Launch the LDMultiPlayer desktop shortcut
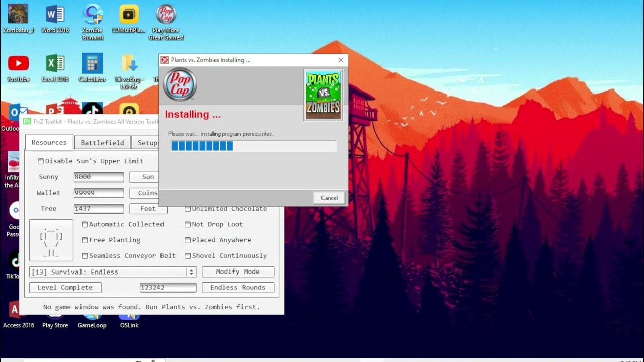The height and width of the screenshot is (362, 644). point(129,19)
